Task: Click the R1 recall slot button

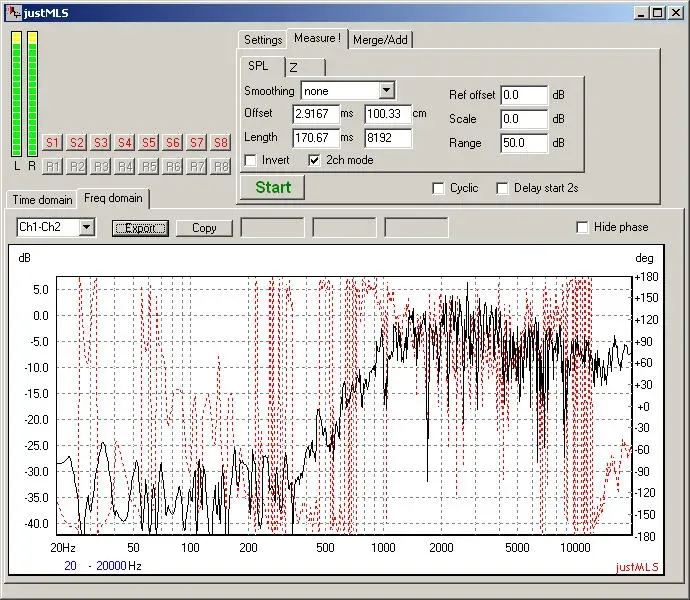Action: 52,166
